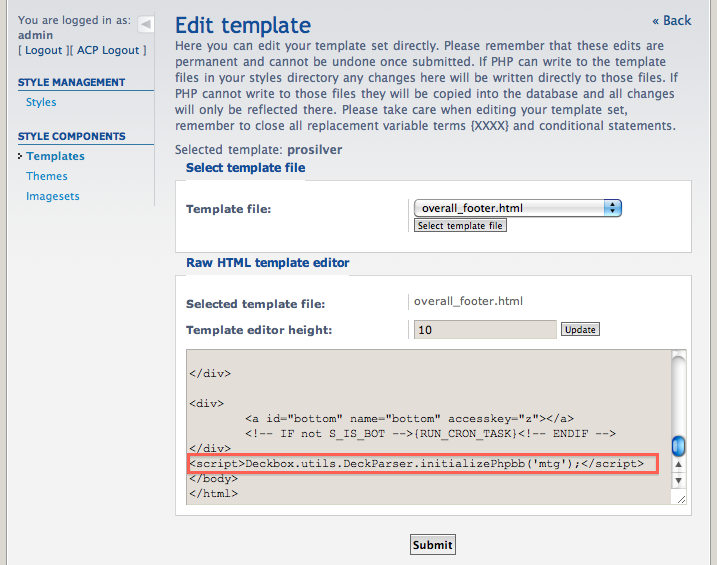Click the 'admin' username text

click(36, 35)
